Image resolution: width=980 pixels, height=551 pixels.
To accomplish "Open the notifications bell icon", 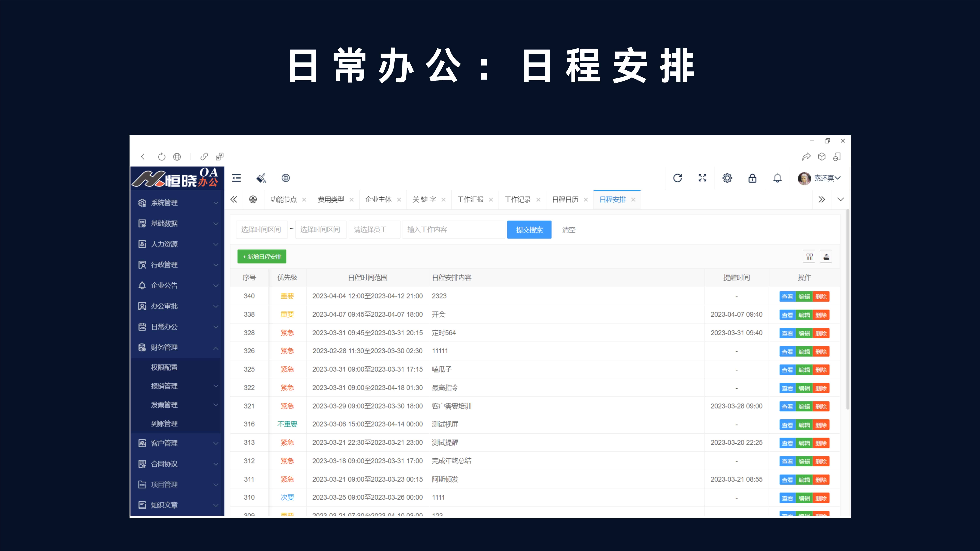I will (777, 178).
